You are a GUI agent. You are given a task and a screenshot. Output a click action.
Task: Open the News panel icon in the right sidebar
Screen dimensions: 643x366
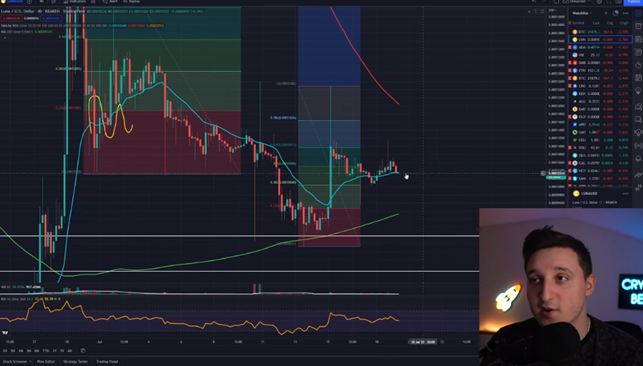[x=638, y=39]
